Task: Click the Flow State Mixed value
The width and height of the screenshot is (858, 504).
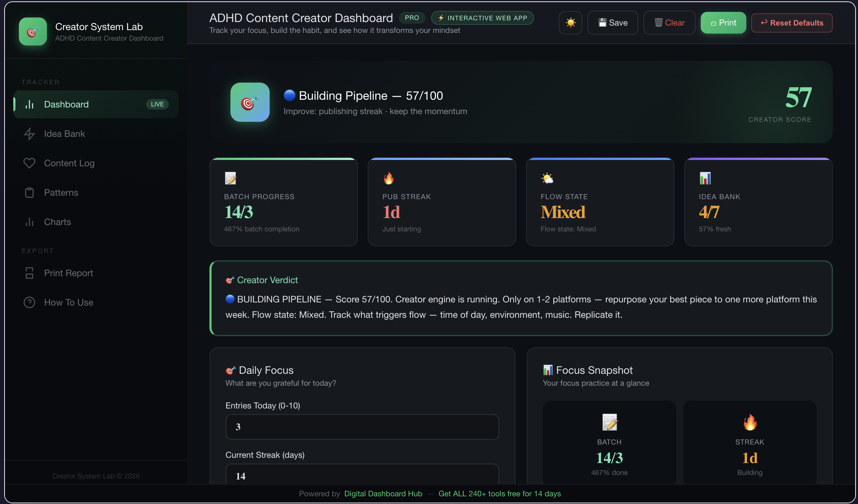Action: pos(563,212)
